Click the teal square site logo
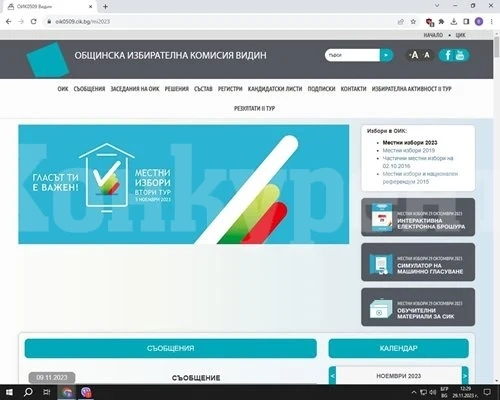Screen dimensions: 500x400 tap(48, 59)
